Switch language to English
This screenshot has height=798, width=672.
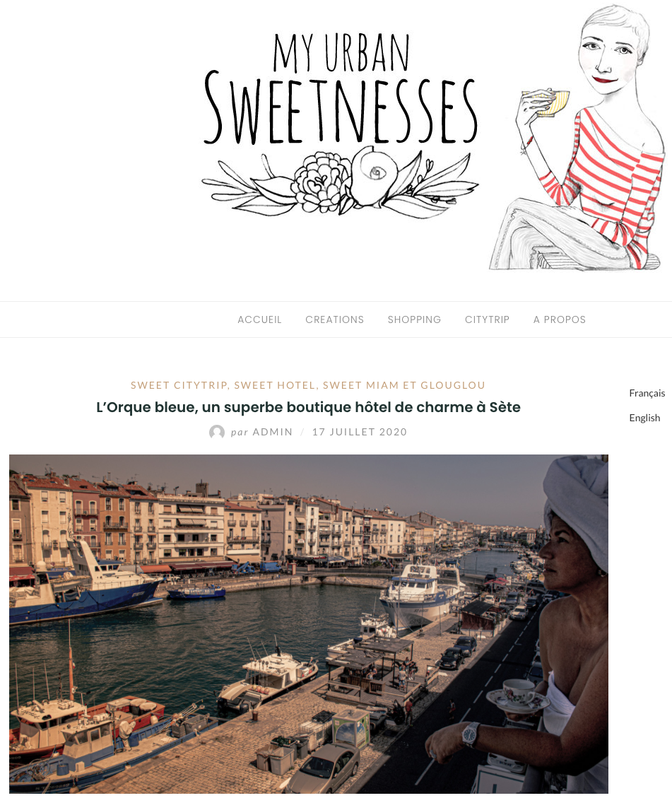point(644,418)
